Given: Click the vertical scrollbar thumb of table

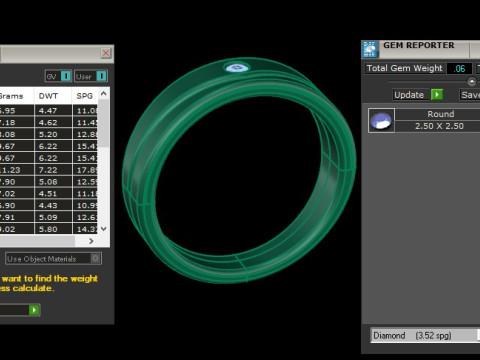Looking at the screenshot, I should (103, 123).
